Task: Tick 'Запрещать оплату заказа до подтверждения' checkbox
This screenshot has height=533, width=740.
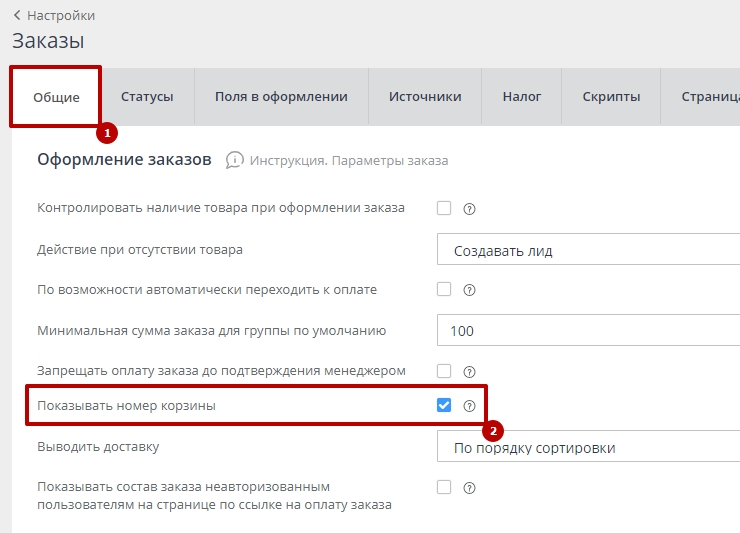Action: 444,371
